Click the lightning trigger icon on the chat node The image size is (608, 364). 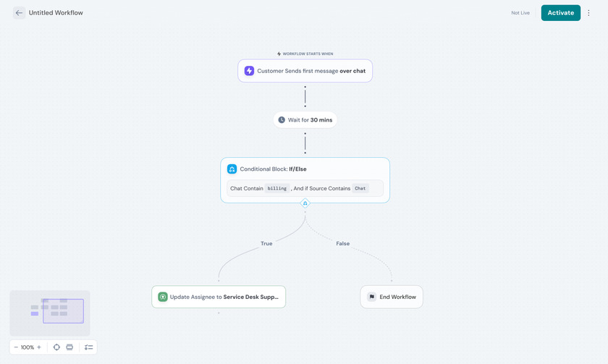[x=249, y=71]
